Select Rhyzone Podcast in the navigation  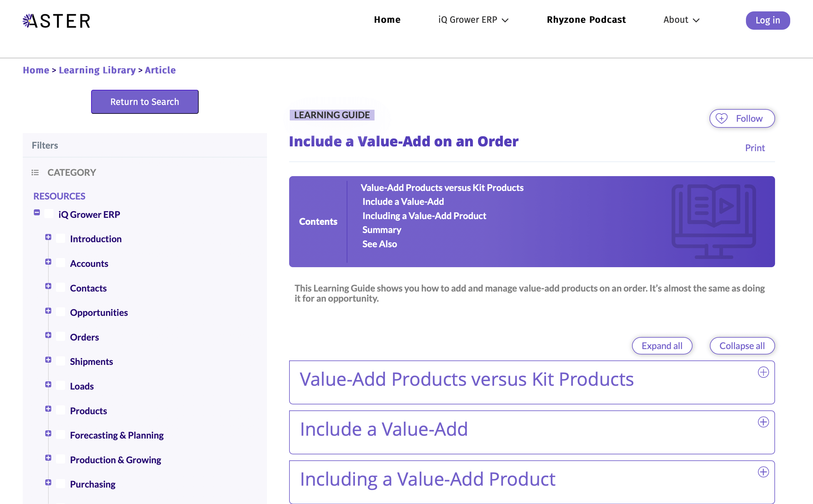(586, 20)
